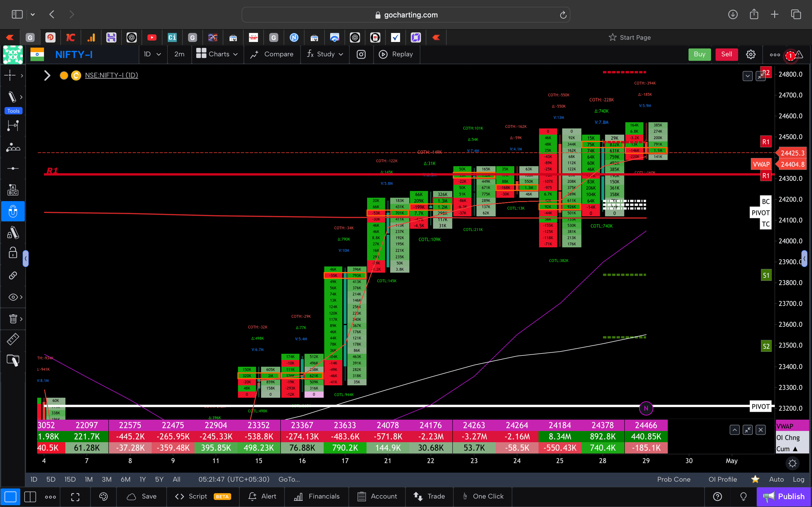Open the 1D interval dropdown

153,54
